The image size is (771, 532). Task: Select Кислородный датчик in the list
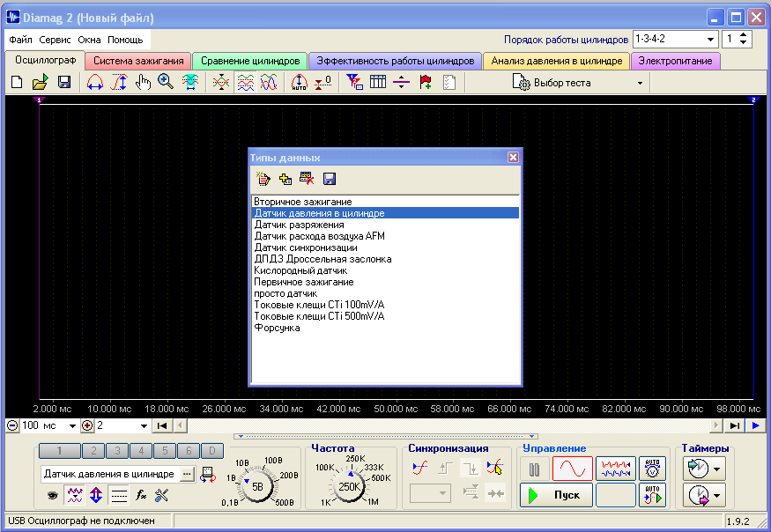(385, 270)
